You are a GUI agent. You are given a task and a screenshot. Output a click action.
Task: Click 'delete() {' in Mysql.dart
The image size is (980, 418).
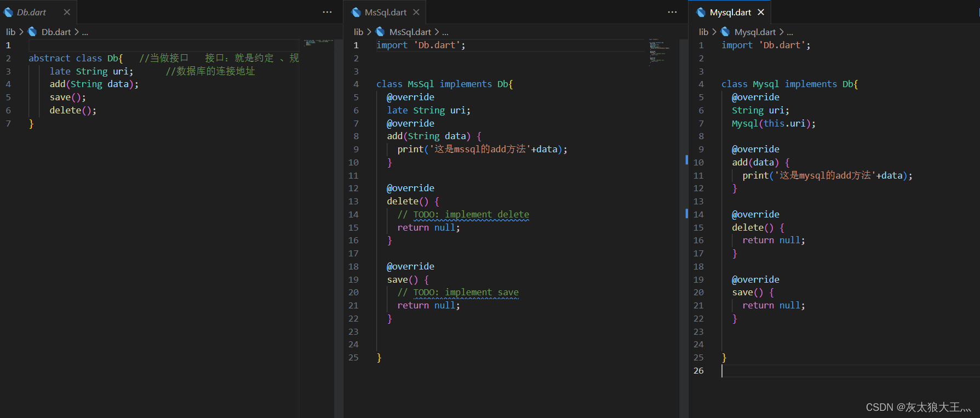point(758,227)
